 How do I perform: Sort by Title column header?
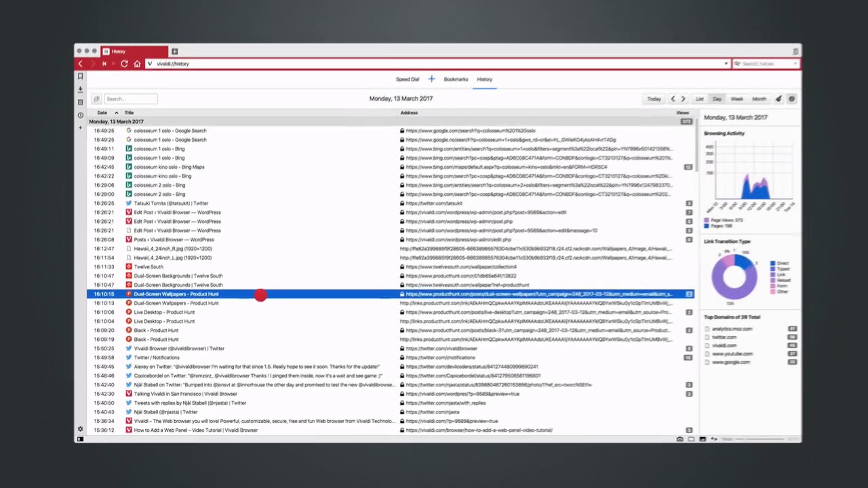[x=129, y=113]
